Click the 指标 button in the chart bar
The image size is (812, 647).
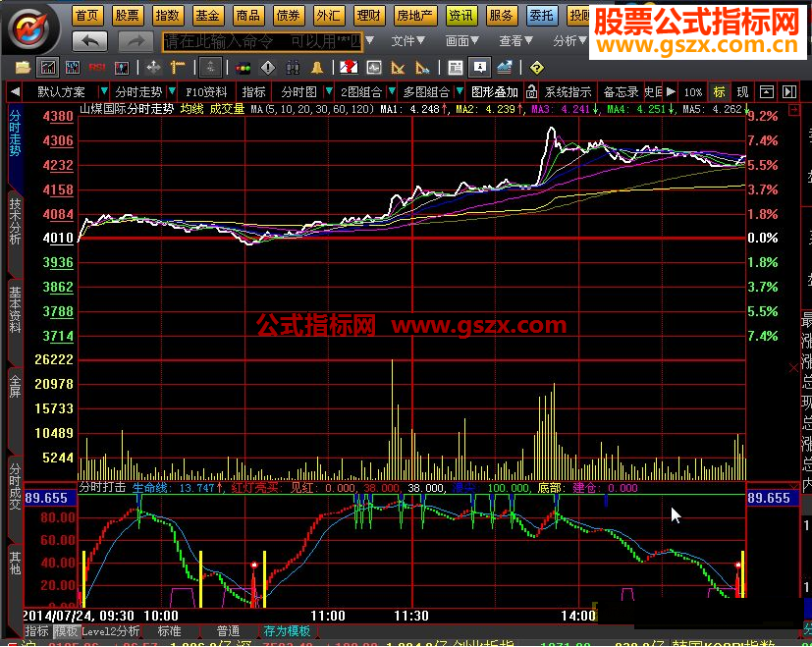(x=253, y=92)
